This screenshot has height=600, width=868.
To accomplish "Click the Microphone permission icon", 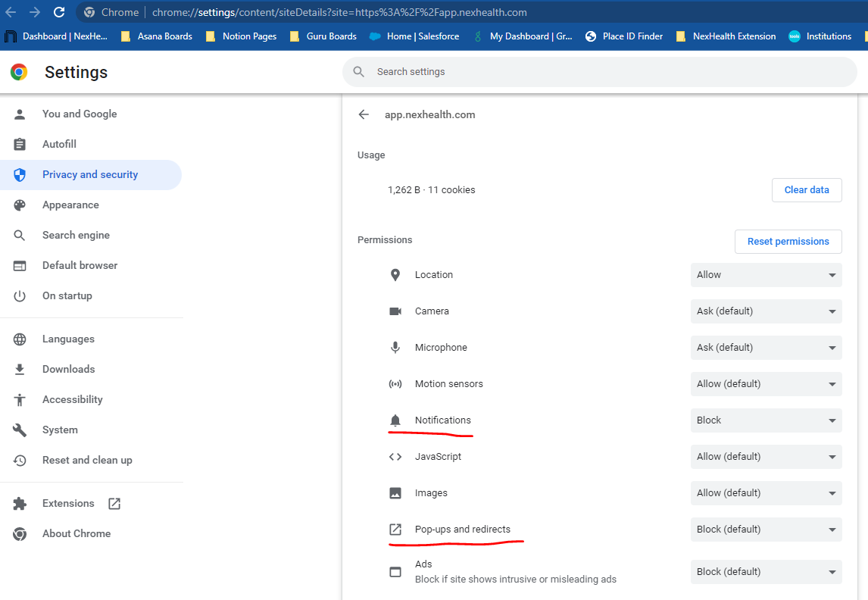I will point(395,348).
